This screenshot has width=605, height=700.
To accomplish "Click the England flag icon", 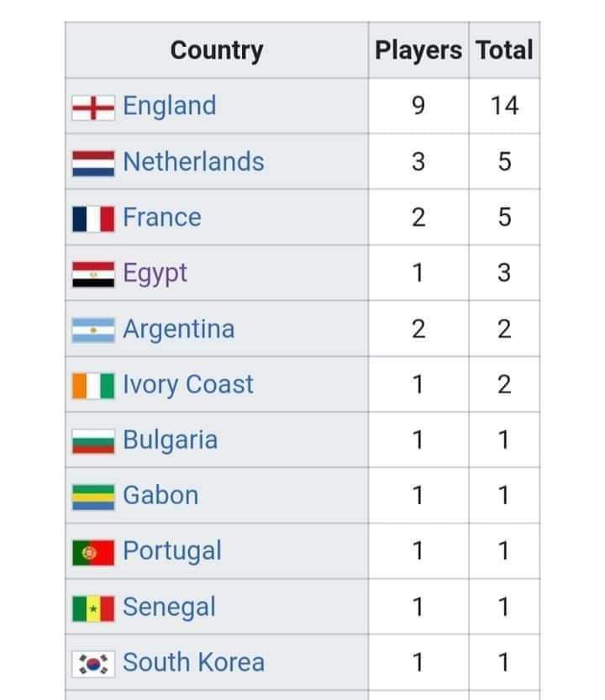I will click(x=93, y=108).
